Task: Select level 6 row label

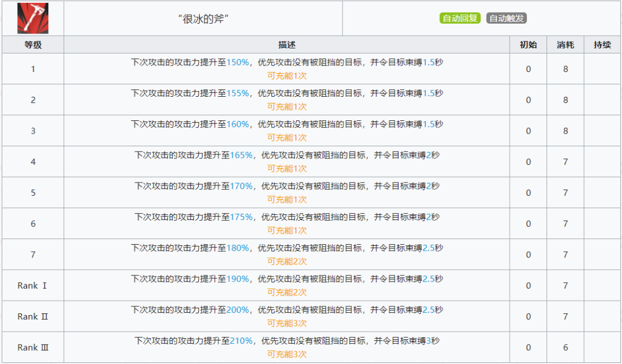Action: point(33,223)
